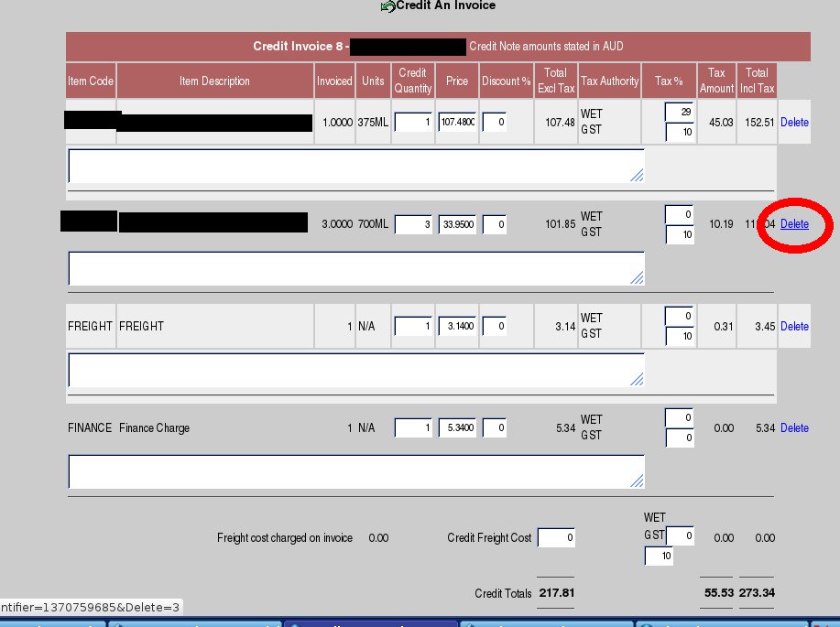The image size is (840, 627).
Task: Click the freight GST tax field at bottom
Action: pyautogui.click(x=659, y=556)
